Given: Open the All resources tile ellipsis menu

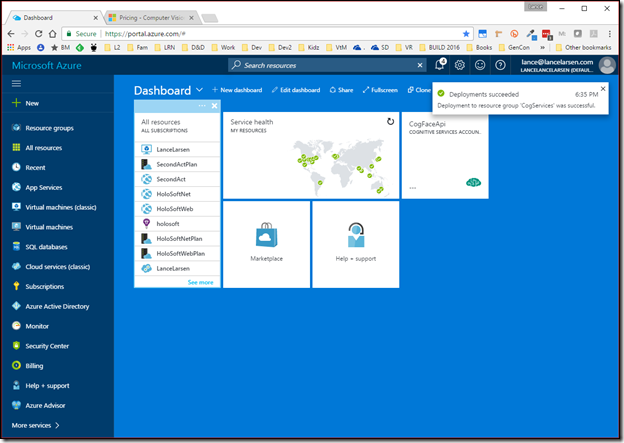Looking at the screenshot, I should tap(202, 105).
